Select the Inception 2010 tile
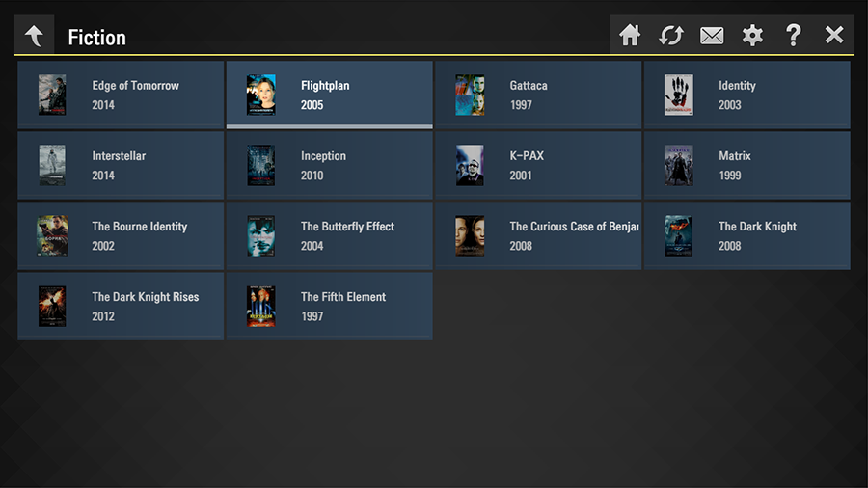The width and height of the screenshot is (868, 488). (x=330, y=165)
